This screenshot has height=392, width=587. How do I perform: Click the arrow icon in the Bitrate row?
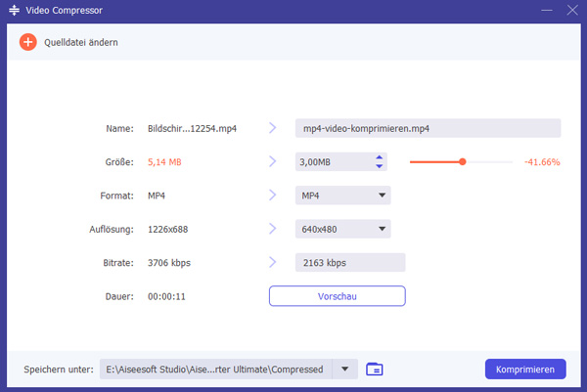click(273, 263)
